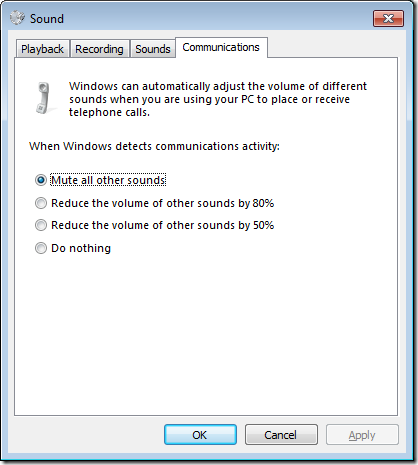The height and width of the screenshot is (465, 418).
Task: Click the 'Do nothing' option label text
Action: [x=81, y=248]
